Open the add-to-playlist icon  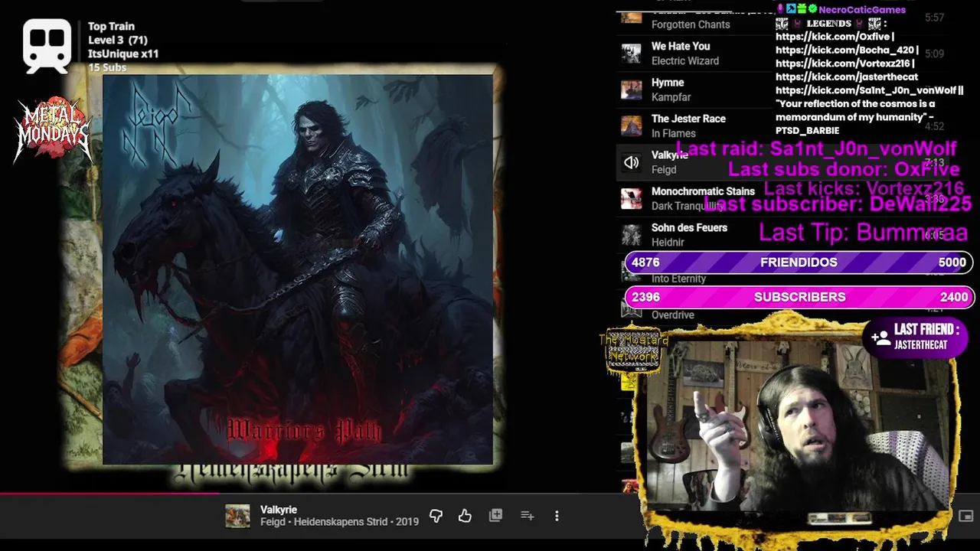coord(527,516)
